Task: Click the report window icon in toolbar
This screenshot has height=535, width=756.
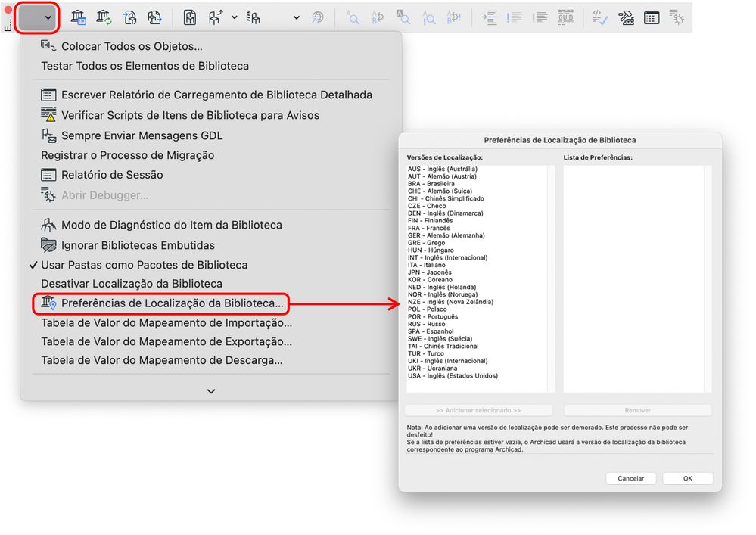Action: 652,18
